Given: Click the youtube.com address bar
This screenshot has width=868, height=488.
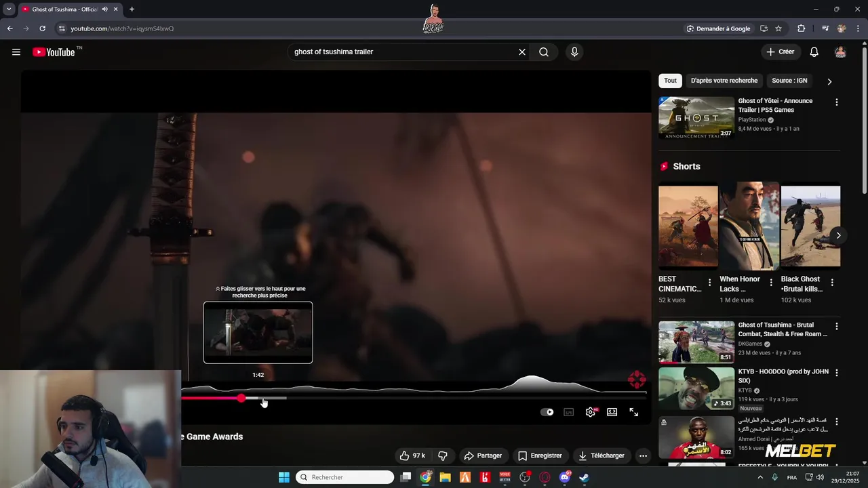Looking at the screenshot, I should pos(366,28).
